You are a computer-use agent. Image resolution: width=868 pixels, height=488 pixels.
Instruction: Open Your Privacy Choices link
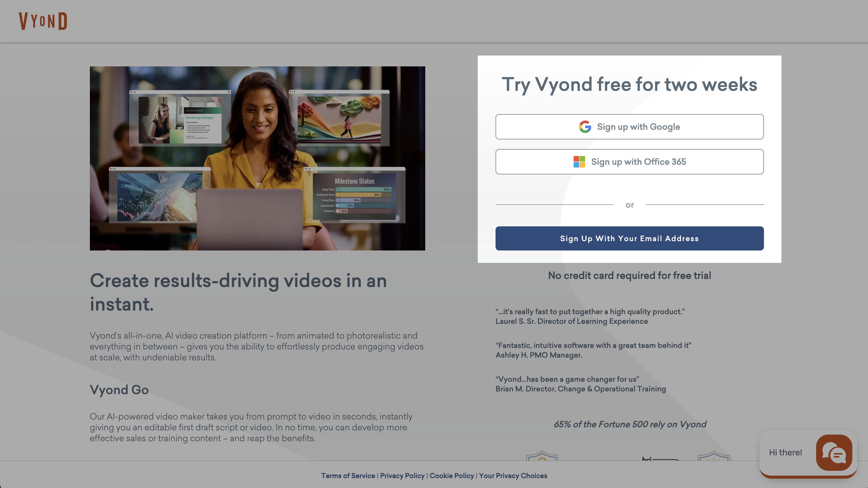pyautogui.click(x=513, y=476)
